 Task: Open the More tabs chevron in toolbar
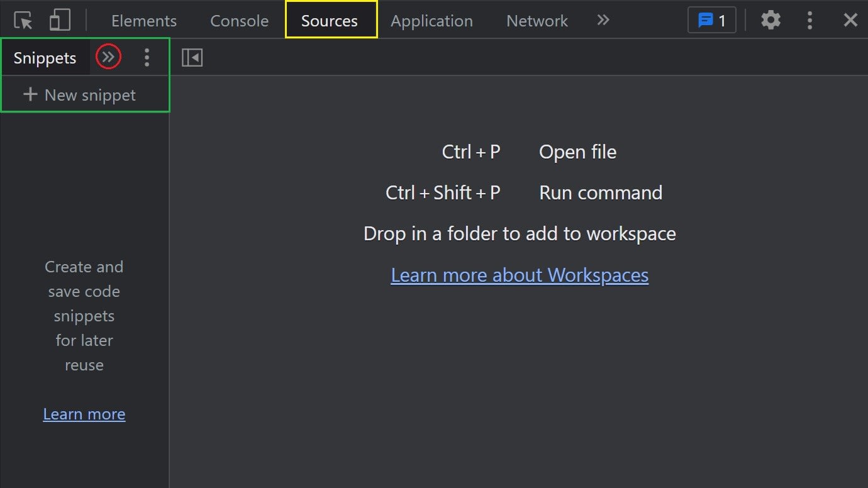coord(603,19)
